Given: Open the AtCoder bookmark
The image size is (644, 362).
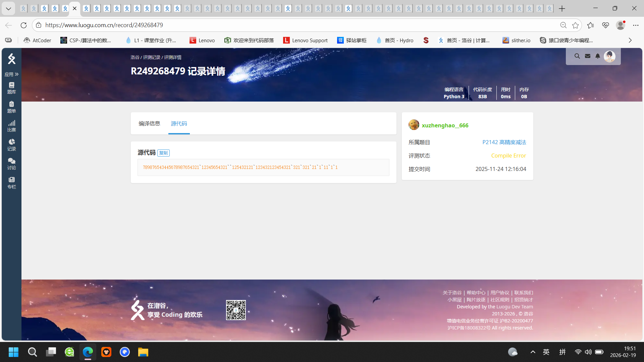Looking at the screenshot, I should [x=37, y=40].
